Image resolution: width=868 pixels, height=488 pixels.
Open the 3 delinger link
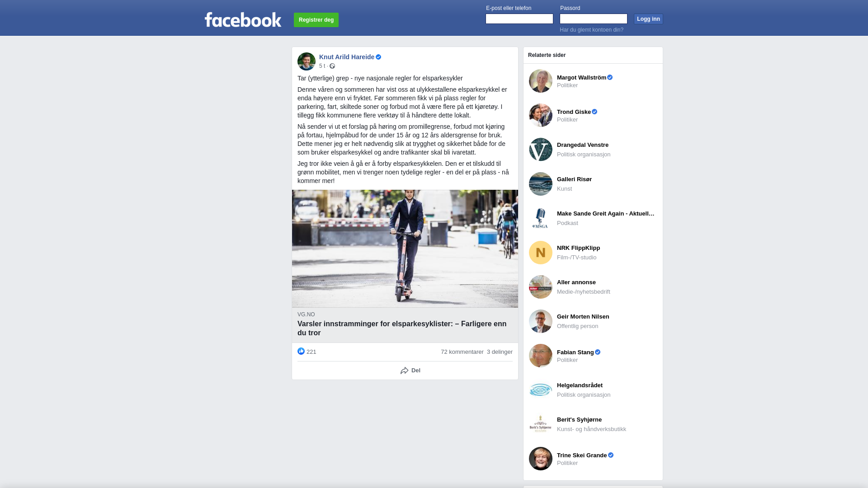500,352
